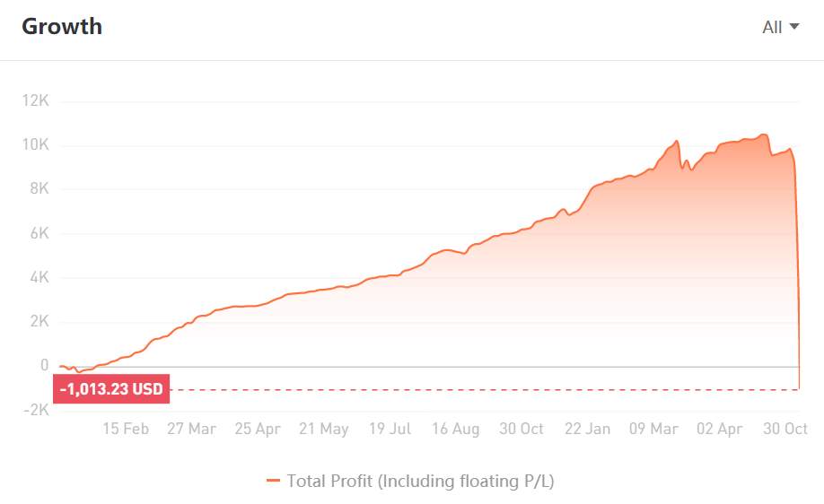Screen dimensions: 824x504
Task: Click the 10K y-axis label
Action: tap(35, 144)
